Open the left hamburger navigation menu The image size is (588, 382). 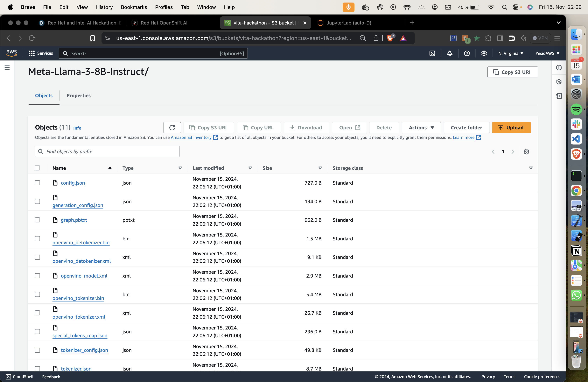click(x=7, y=67)
